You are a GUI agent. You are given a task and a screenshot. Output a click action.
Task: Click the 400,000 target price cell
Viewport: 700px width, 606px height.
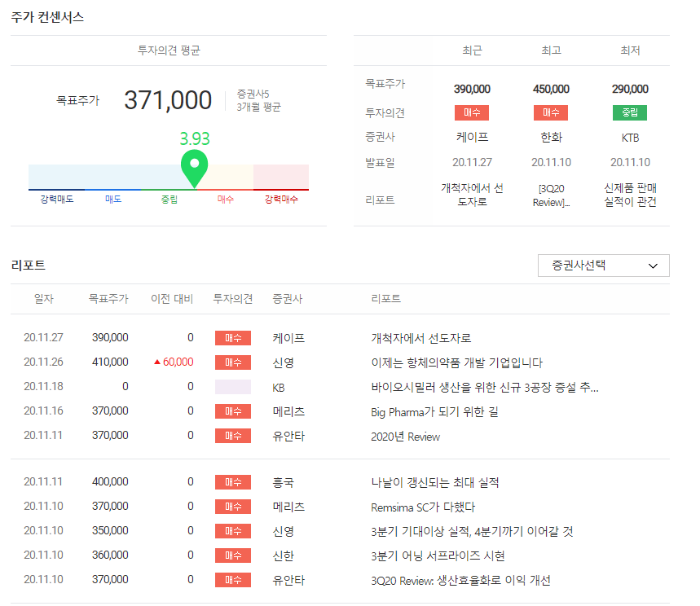[x=110, y=481]
